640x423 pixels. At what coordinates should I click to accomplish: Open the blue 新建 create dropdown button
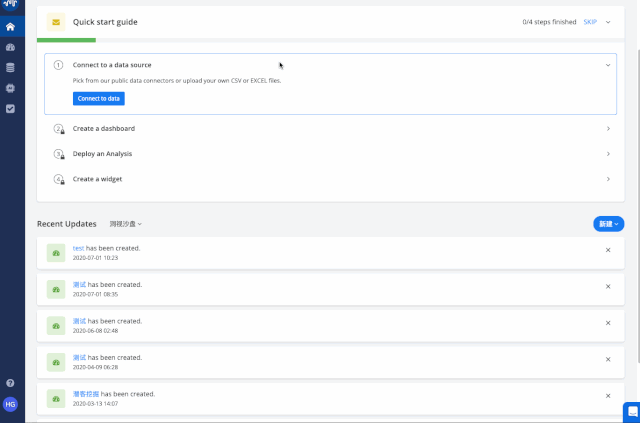tap(609, 224)
